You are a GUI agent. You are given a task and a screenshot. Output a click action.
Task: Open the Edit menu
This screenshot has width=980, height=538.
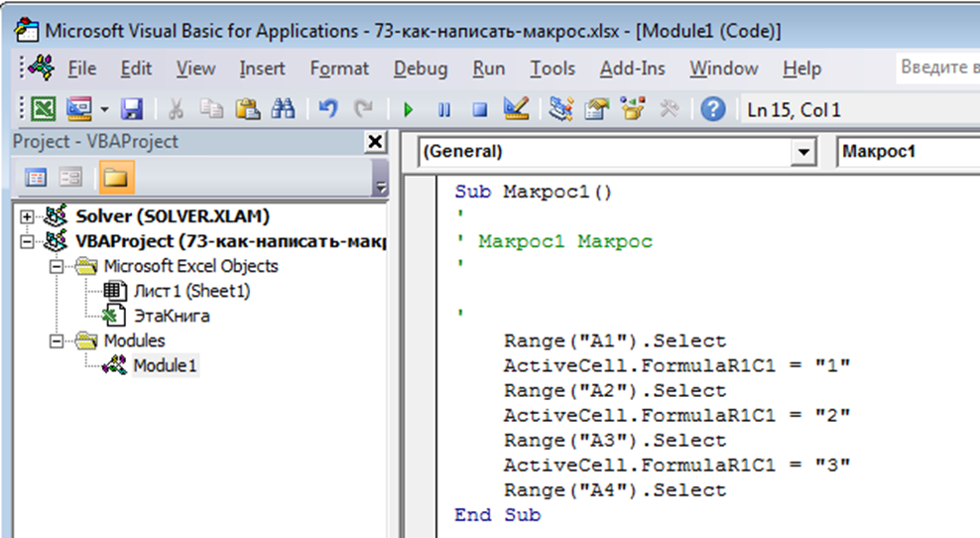(x=136, y=68)
